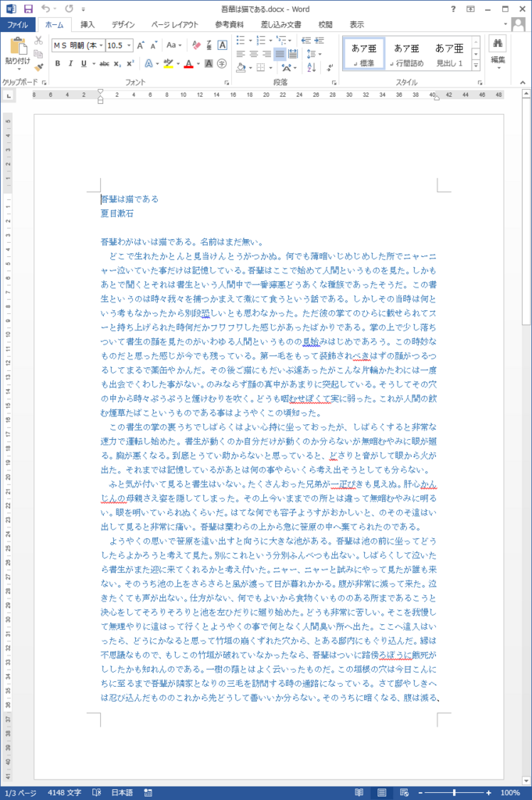Click the sort icon in paragraph group

[312, 67]
